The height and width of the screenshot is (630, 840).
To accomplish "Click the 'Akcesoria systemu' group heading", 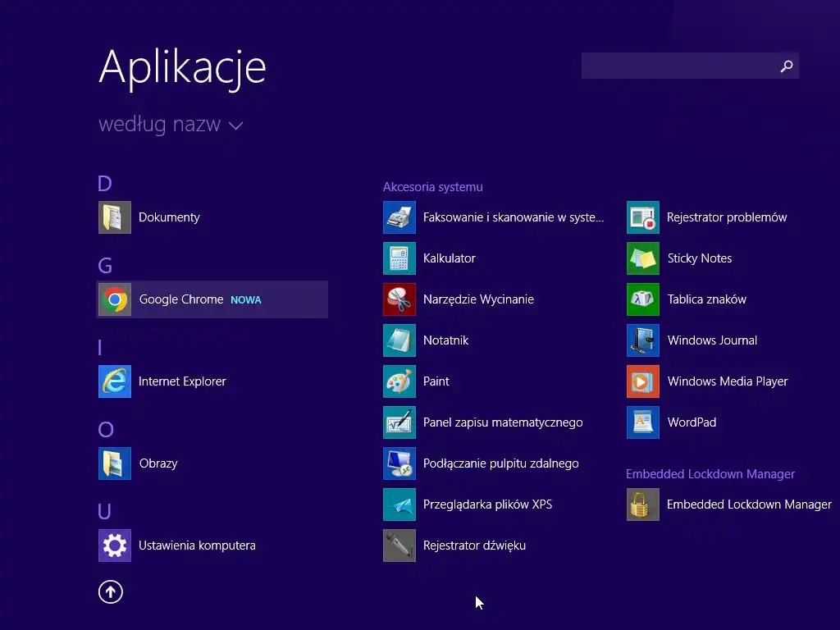I will pyautogui.click(x=433, y=187).
